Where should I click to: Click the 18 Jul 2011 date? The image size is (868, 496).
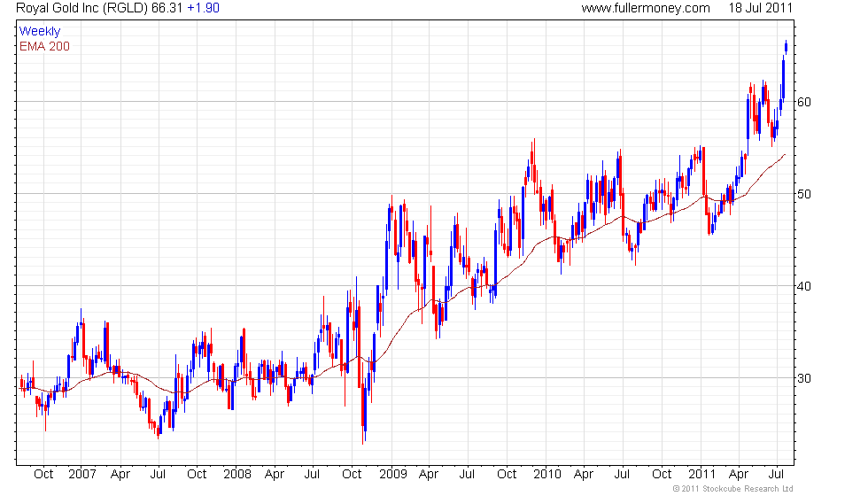point(761,8)
